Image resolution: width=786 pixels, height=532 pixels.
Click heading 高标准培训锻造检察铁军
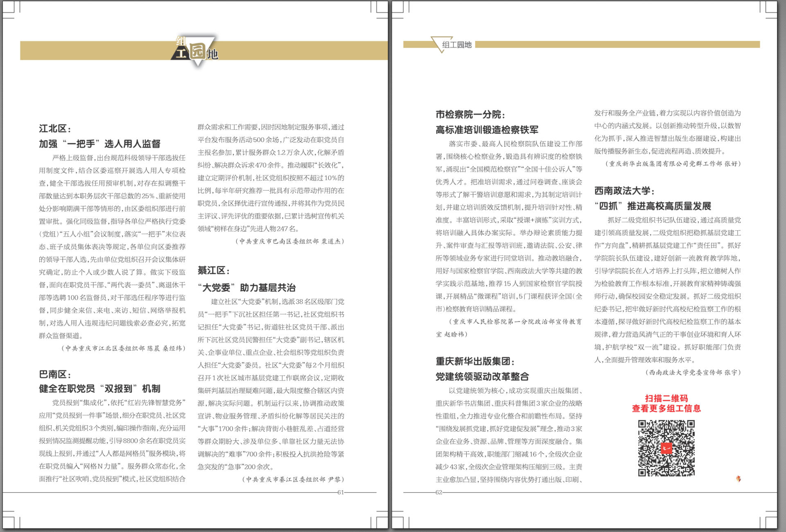487,130
